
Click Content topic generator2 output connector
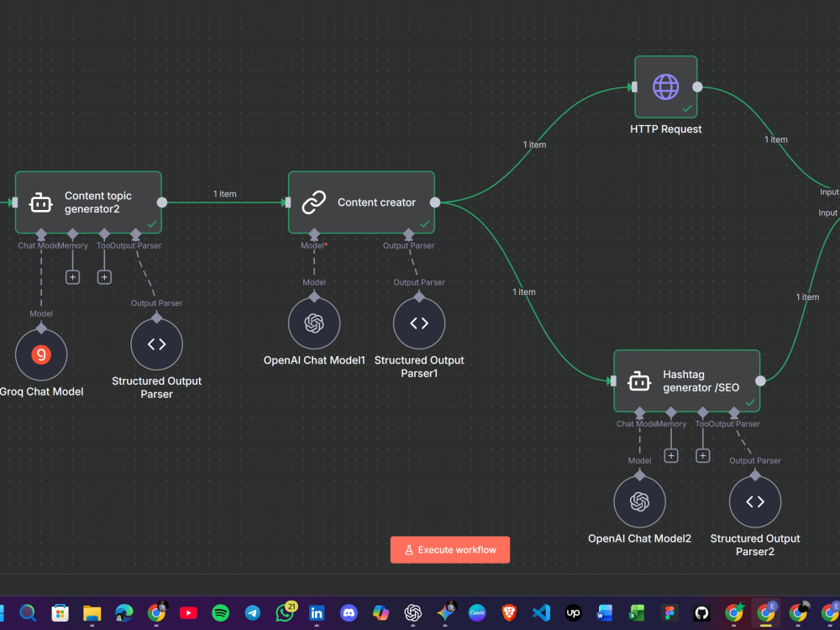click(162, 202)
